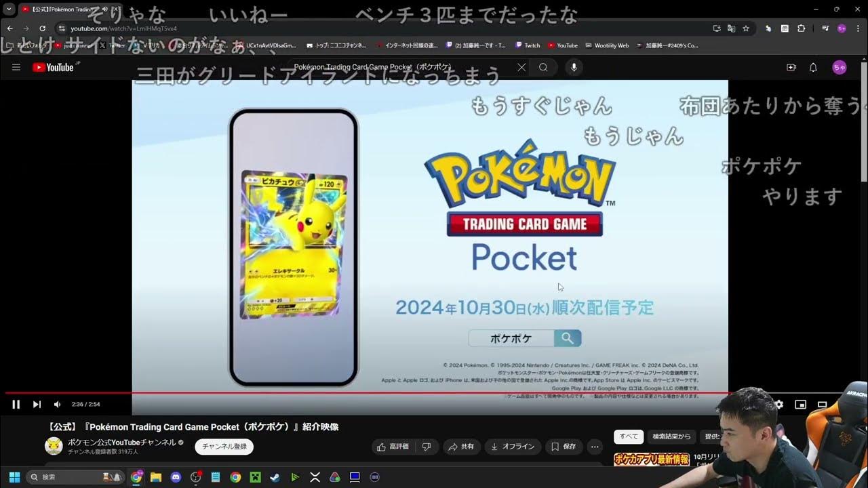Share the video with 共有

462,447
